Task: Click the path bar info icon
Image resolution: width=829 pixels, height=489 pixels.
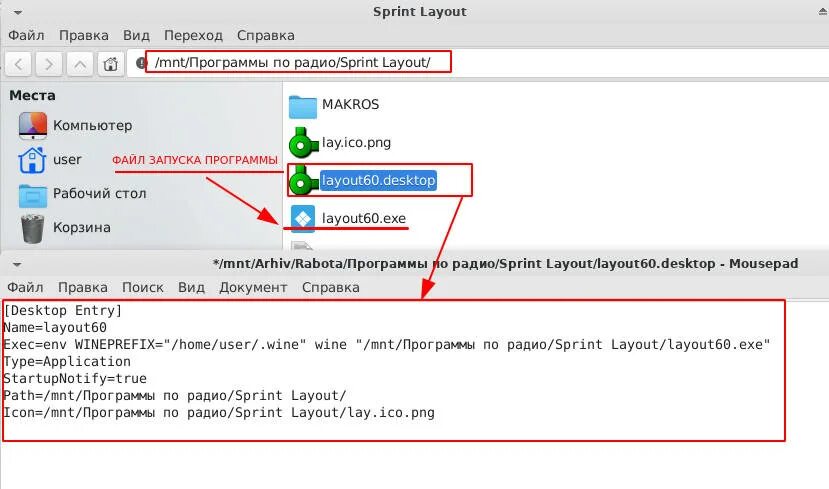Action: coord(141,63)
